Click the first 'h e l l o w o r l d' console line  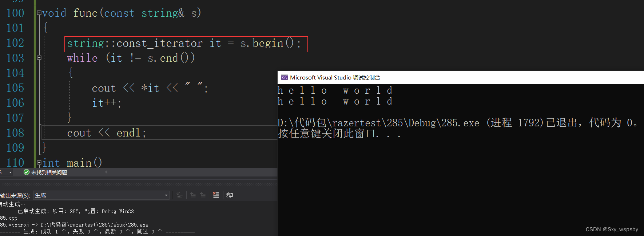(335, 90)
